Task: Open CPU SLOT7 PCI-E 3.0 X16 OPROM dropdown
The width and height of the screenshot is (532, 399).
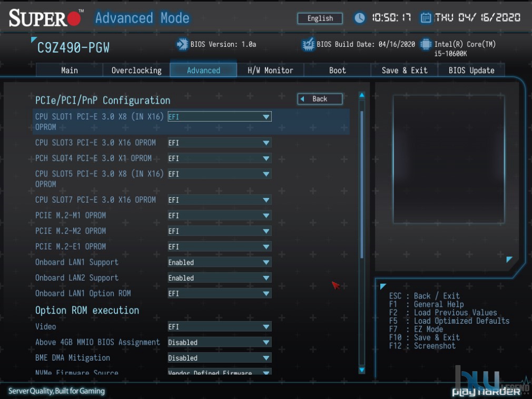Action: [220, 200]
